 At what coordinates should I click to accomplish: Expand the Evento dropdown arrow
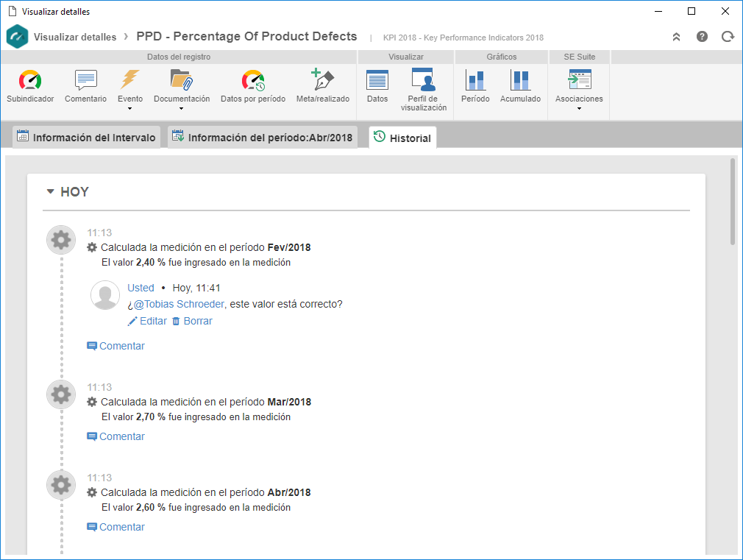[x=129, y=109]
